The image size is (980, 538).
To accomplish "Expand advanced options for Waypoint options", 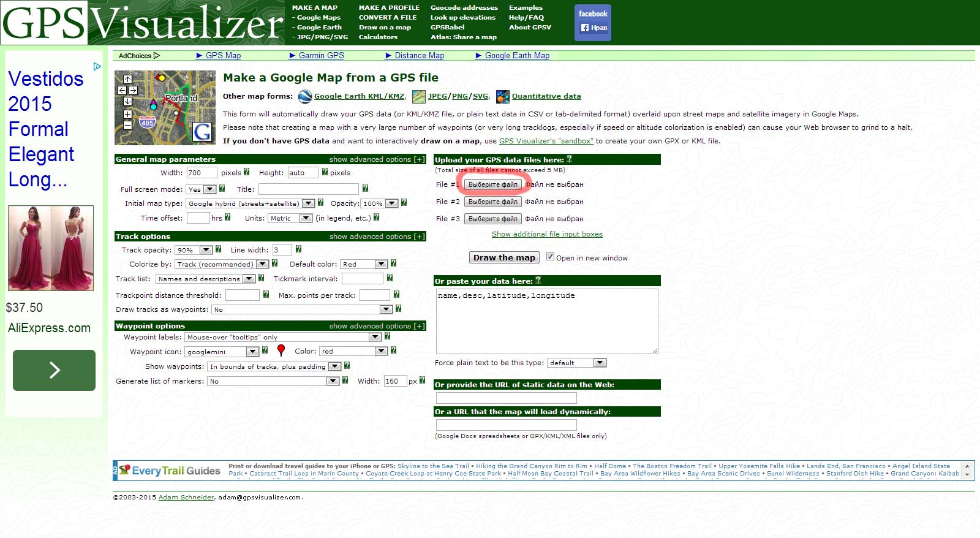I will pyautogui.click(x=377, y=326).
